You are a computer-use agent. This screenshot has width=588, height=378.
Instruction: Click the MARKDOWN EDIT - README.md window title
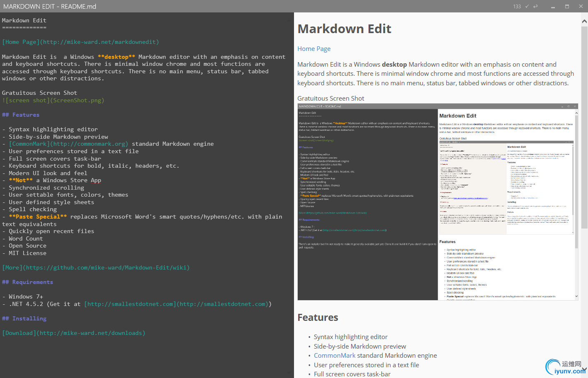50,6
